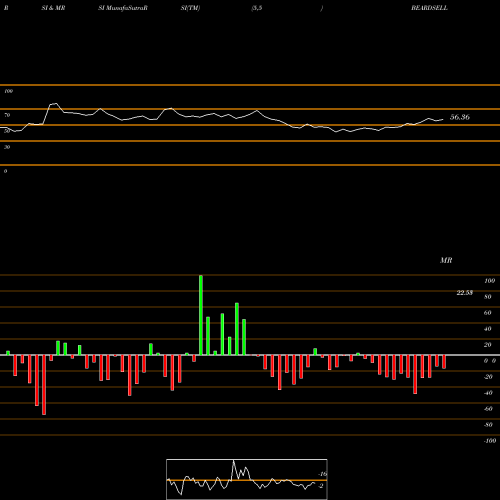
Task: Click the SI & MR header text
Action: (x=53, y=8)
